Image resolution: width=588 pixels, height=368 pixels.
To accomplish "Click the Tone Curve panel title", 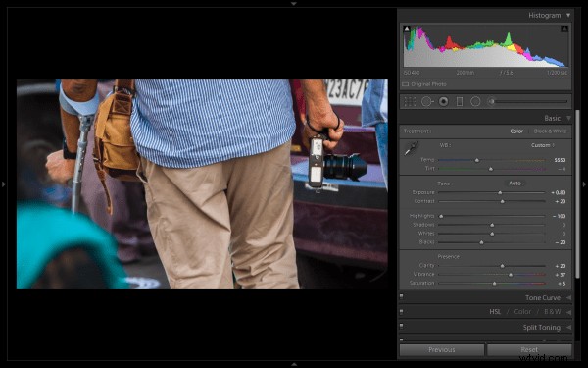I will point(543,297).
